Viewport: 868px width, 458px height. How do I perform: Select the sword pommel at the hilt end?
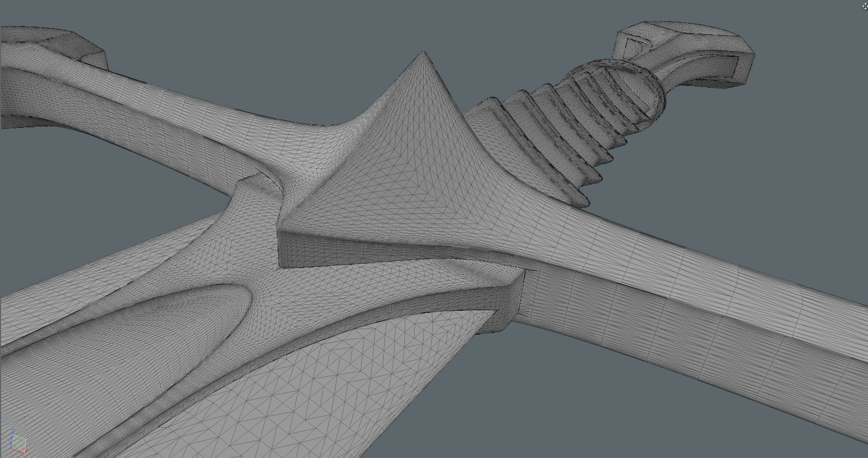(x=685, y=54)
